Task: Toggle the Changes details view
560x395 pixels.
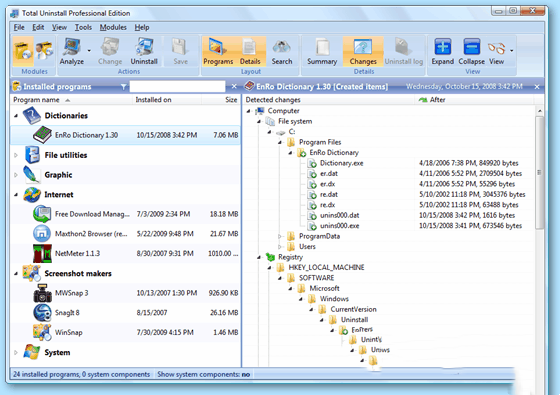Action: (x=363, y=52)
